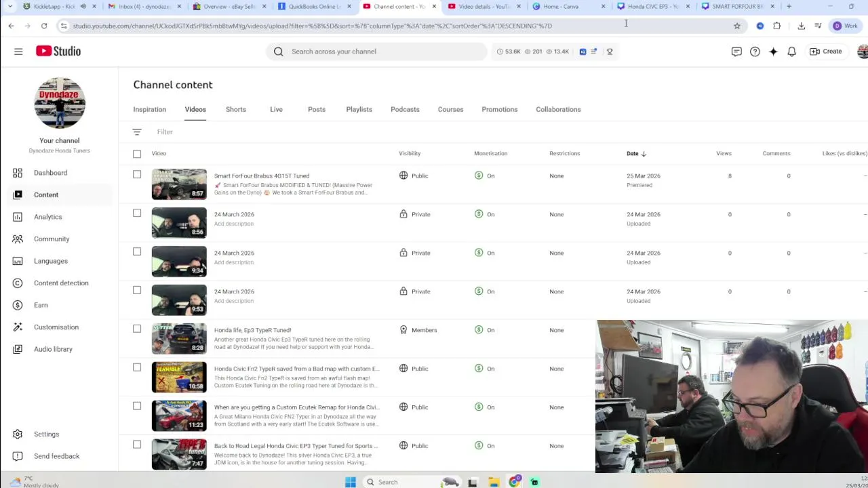Tick checkbox for Honda Civic Fn2 Bad map video
868x488 pixels.
137,367
